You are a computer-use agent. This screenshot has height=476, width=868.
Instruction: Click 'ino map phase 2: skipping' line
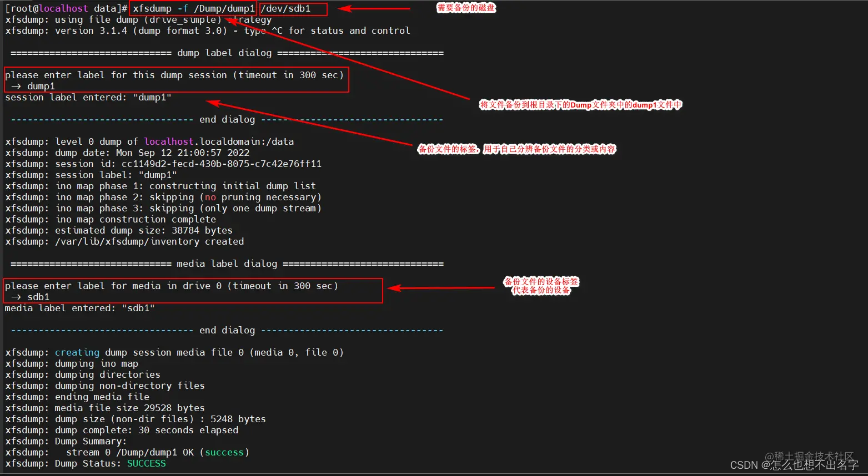(x=163, y=197)
